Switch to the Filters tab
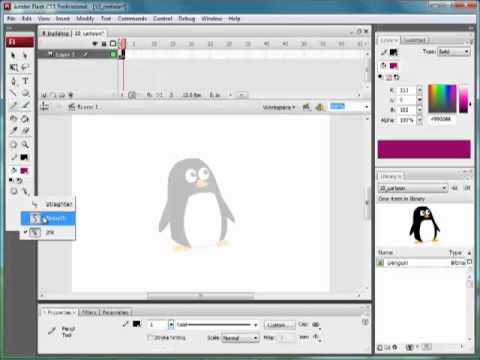The height and width of the screenshot is (360, 480). [89, 312]
